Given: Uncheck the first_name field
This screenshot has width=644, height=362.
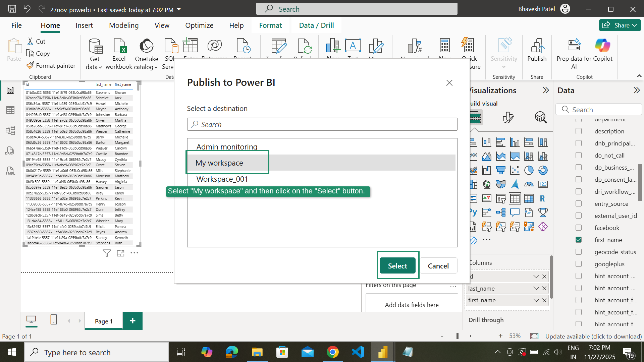Looking at the screenshot, I should pos(579,240).
